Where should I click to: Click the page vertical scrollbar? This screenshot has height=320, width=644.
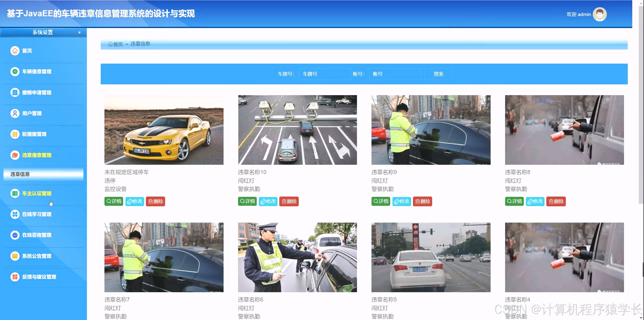click(641, 105)
